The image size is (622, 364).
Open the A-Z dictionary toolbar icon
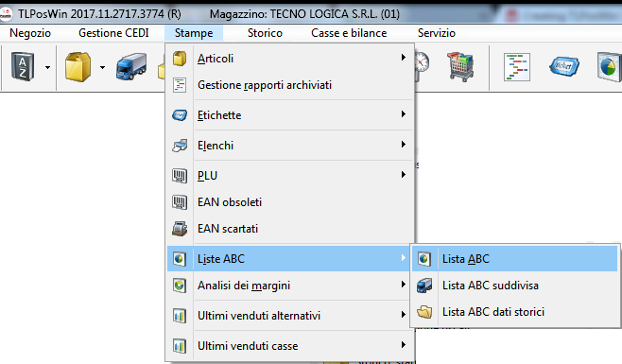[x=23, y=67]
